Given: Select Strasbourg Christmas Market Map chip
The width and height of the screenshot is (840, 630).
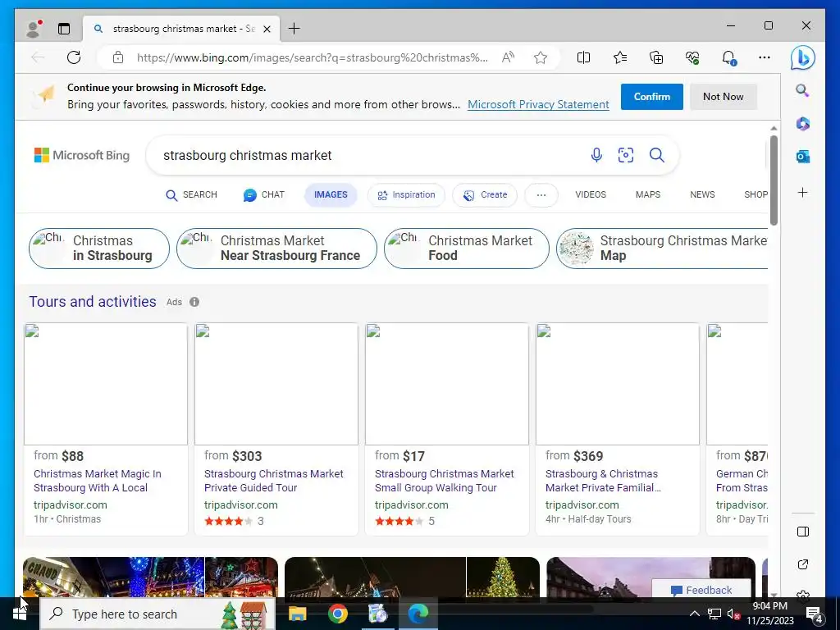Looking at the screenshot, I should [662, 249].
